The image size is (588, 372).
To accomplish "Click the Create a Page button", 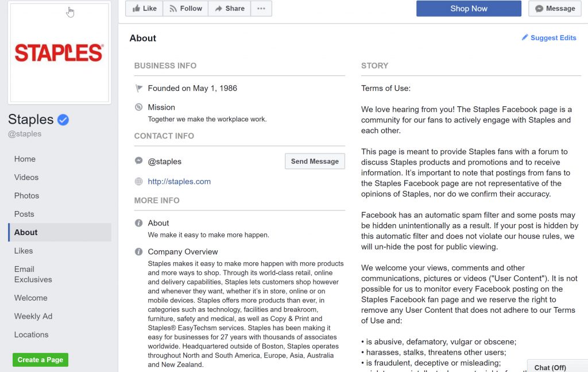I will click(x=41, y=359).
